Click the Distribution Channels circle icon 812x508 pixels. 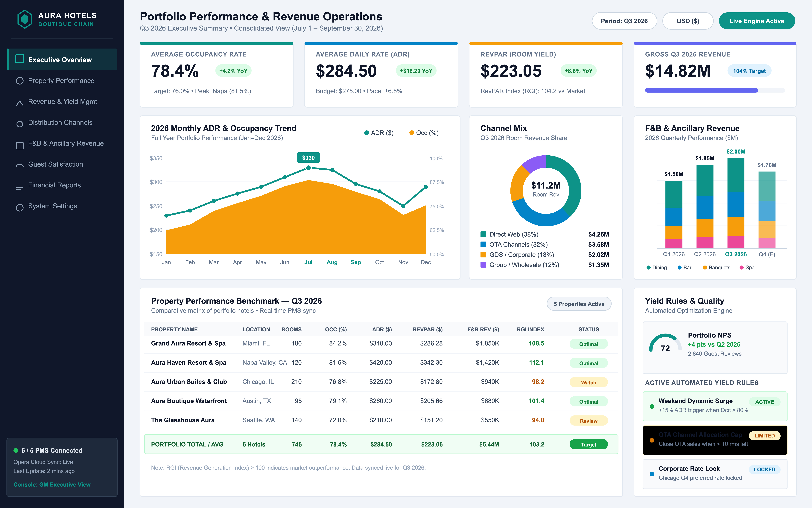[x=20, y=124]
